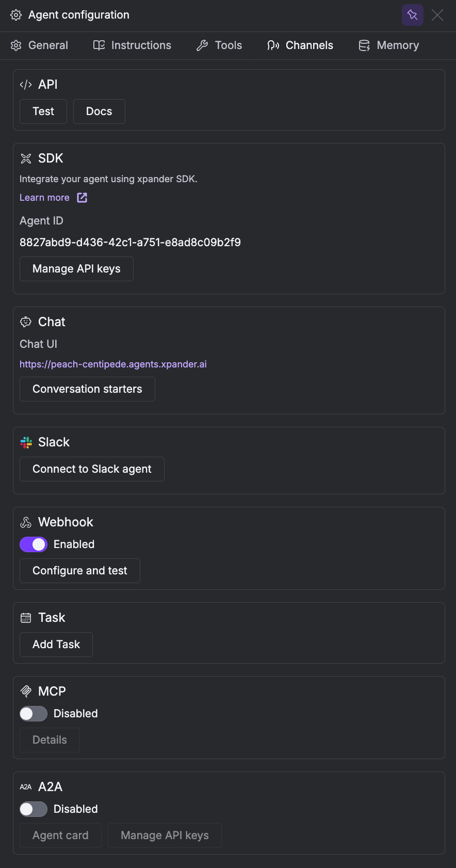Enable the MCP toggle
Viewport: 456px width, 868px height.
click(x=33, y=713)
